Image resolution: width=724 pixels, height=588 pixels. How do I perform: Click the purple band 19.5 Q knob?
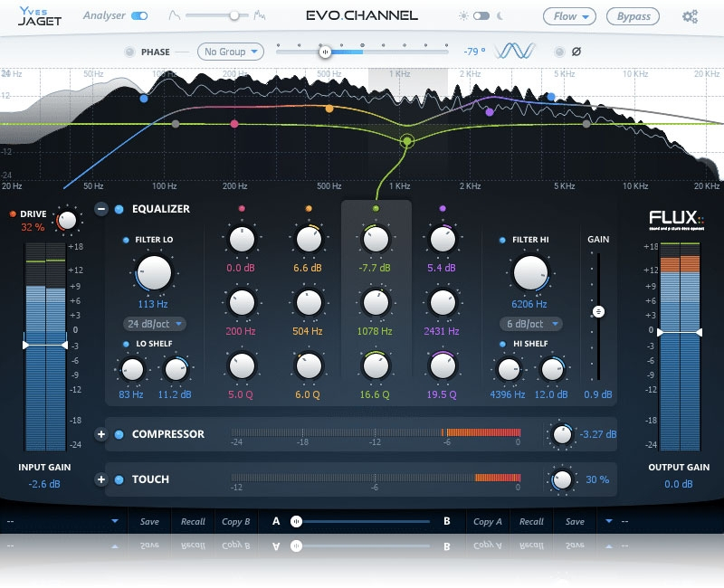pyautogui.click(x=443, y=366)
